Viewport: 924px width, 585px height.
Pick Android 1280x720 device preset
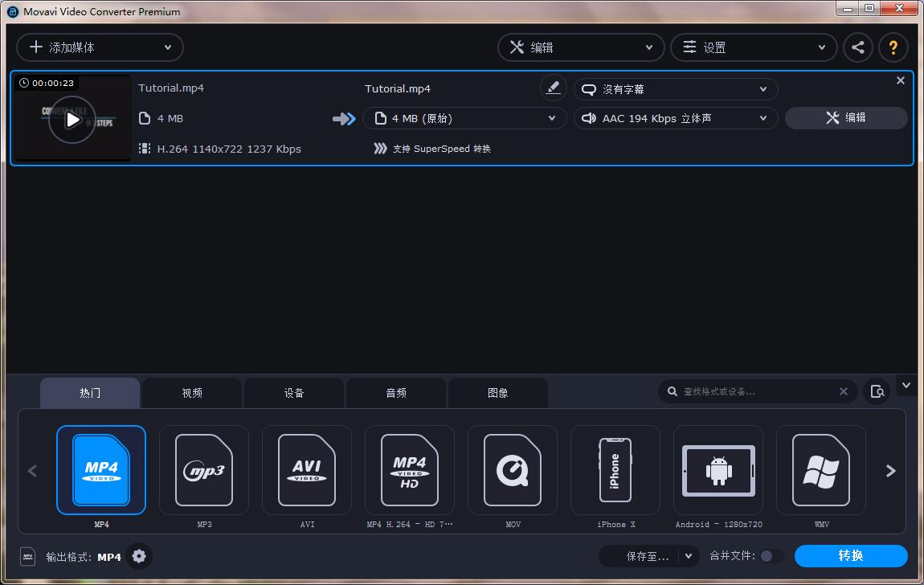tap(718, 469)
